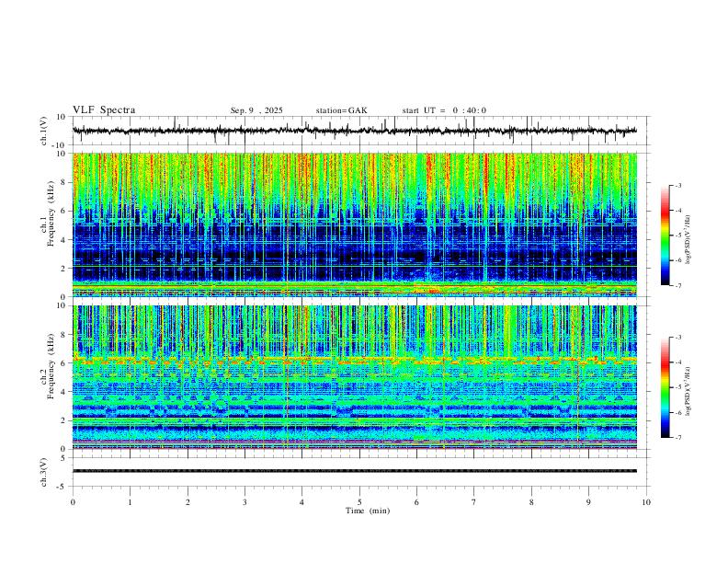The image size is (728, 563).
Task: Click inside the ch.1 spectrogram panel
Action: click(x=355, y=224)
